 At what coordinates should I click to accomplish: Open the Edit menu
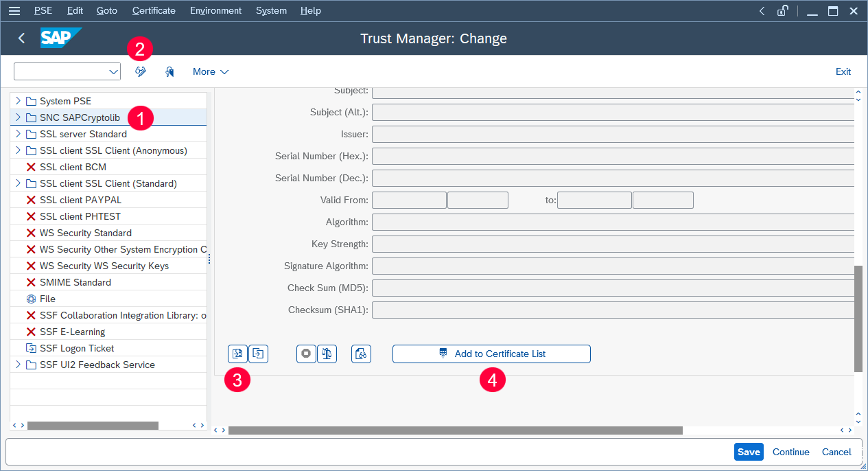(75, 11)
